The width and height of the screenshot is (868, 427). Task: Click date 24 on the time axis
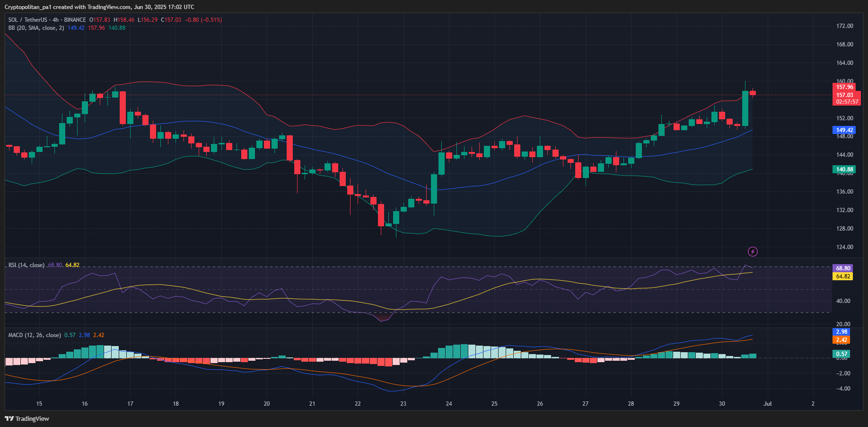449,404
